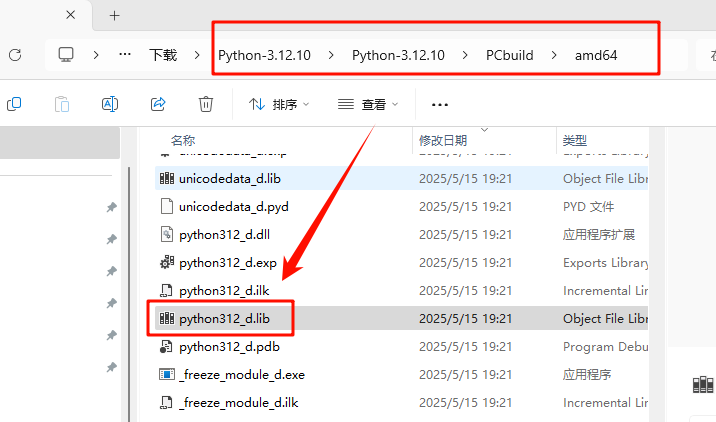Click the Delete trash icon
The image size is (716, 422).
[x=206, y=104]
